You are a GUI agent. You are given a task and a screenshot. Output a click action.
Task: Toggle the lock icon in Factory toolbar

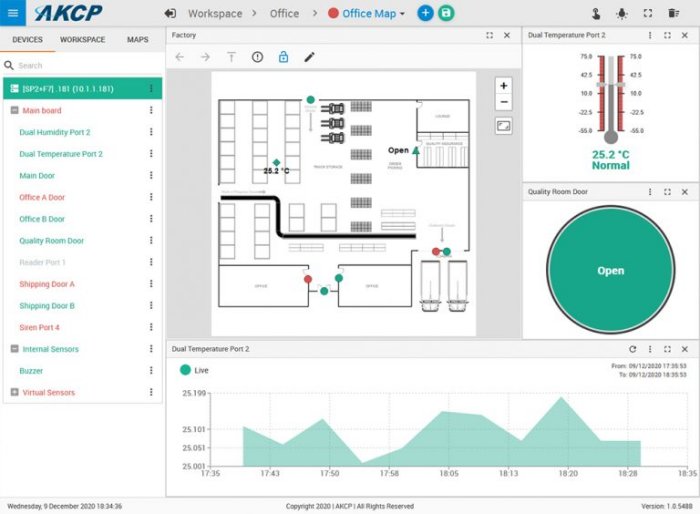coord(283,57)
